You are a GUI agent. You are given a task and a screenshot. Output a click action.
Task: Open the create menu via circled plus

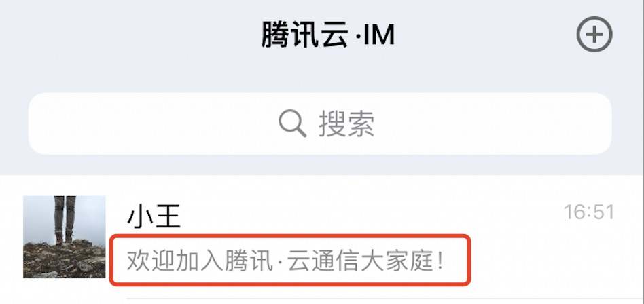coord(594,35)
